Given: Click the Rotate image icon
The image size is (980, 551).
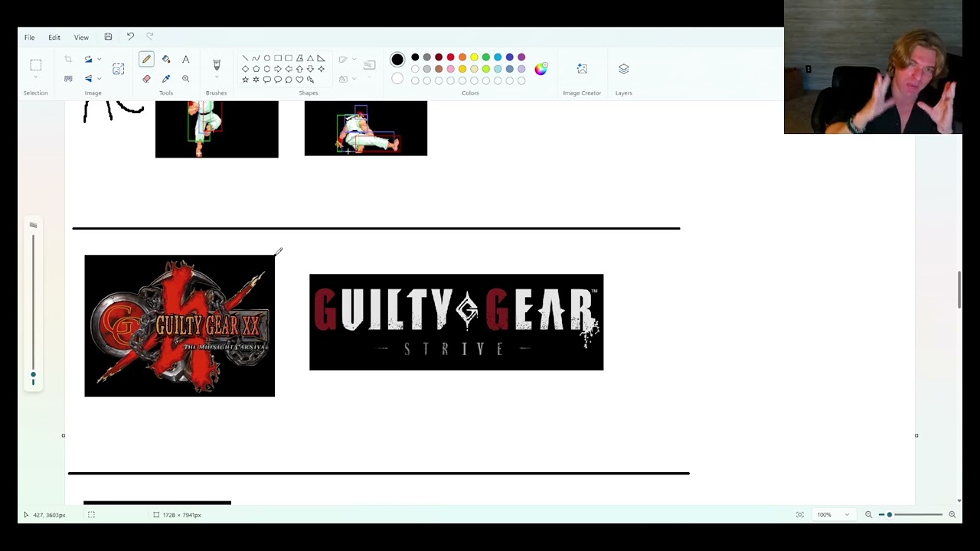Looking at the screenshot, I should coord(88,60).
